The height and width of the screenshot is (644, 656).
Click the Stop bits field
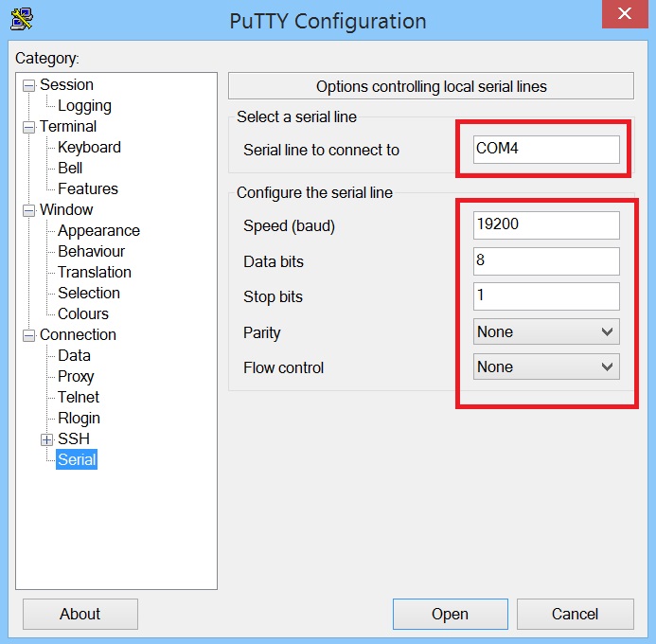(546, 296)
